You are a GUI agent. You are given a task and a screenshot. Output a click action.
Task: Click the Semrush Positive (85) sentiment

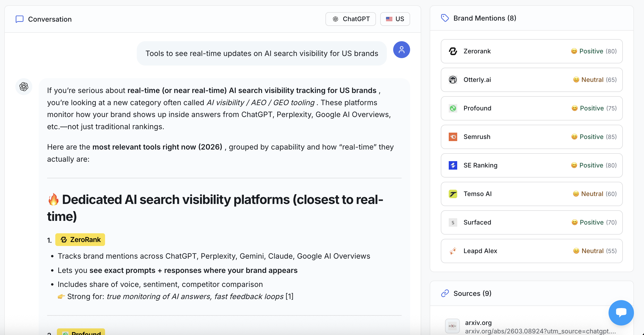(594, 137)
